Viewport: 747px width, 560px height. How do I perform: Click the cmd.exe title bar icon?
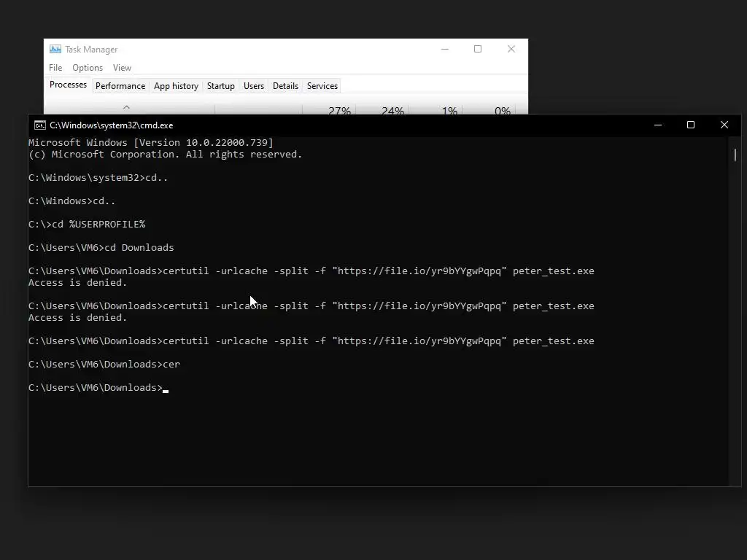pyautogui.click(x=40, y=125)
